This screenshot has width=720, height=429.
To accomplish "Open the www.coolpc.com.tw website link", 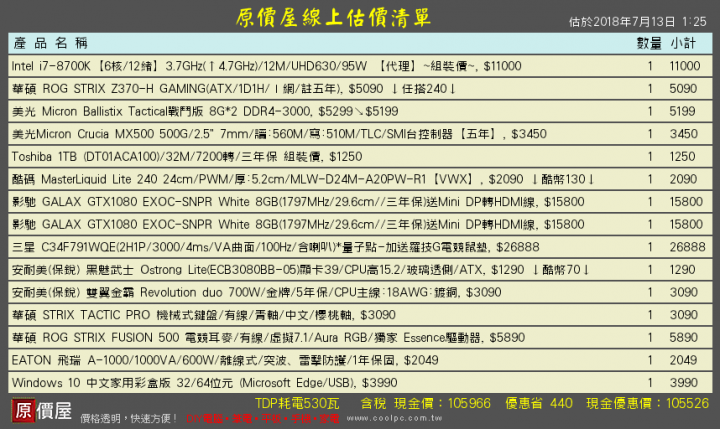I will (x=394, y=418).
